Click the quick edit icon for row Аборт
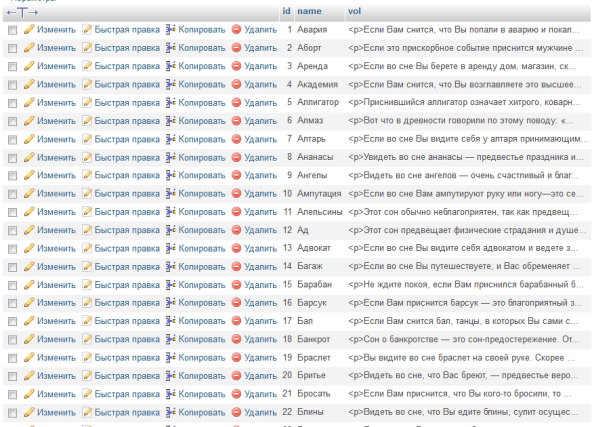This screenshot has width=592, height=427. (x=87, y=48)
